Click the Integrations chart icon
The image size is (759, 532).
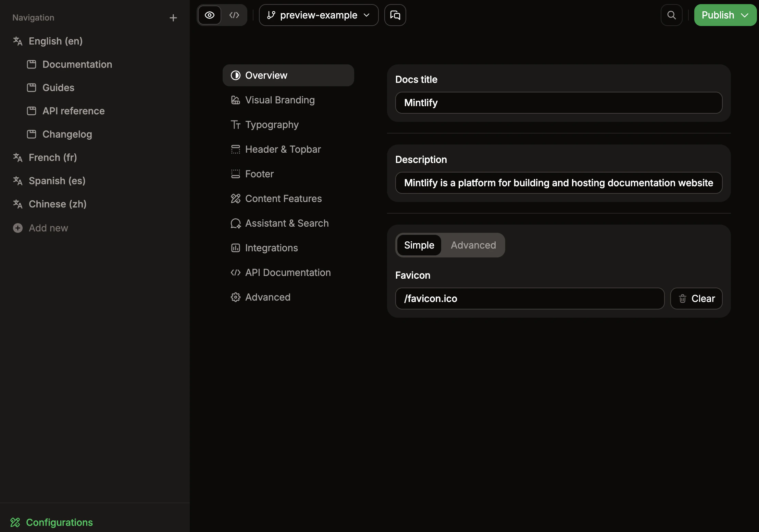click(x=236, y=248)
